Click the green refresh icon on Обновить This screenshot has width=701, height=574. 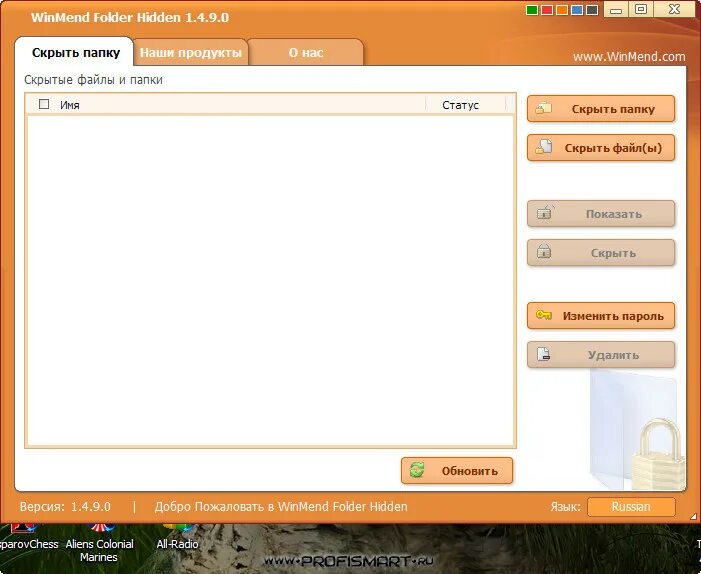[x=417, y=470]
